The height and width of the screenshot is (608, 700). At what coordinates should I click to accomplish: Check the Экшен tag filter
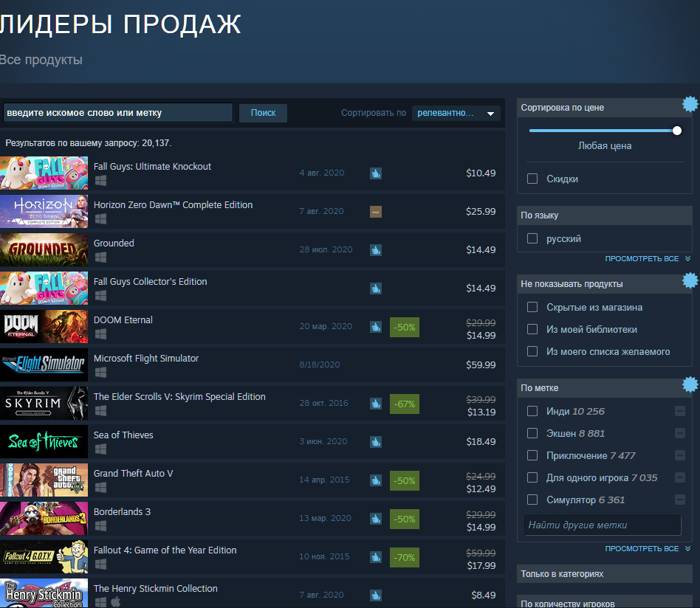pos(532,433)
